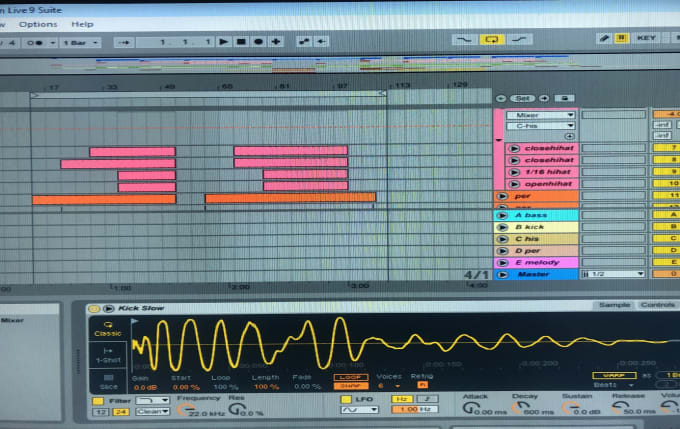Screen dimensions: 680x429
Task: Toggle the Punch-In switch
Action: click(x=464, y=39)
